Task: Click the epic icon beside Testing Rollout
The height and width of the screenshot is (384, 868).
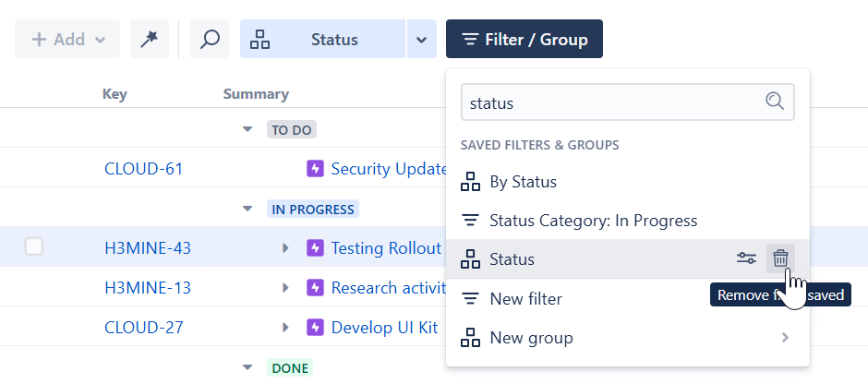Action: 316,248
